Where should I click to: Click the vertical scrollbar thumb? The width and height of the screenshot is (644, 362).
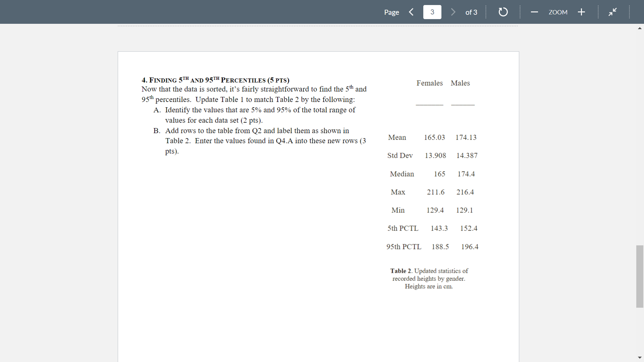[x=639, y=277]
